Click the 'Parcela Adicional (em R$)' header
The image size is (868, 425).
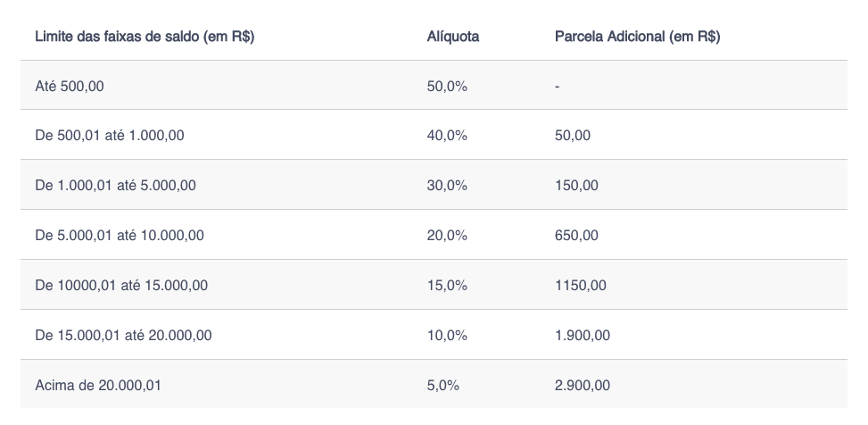pos(637,37)
